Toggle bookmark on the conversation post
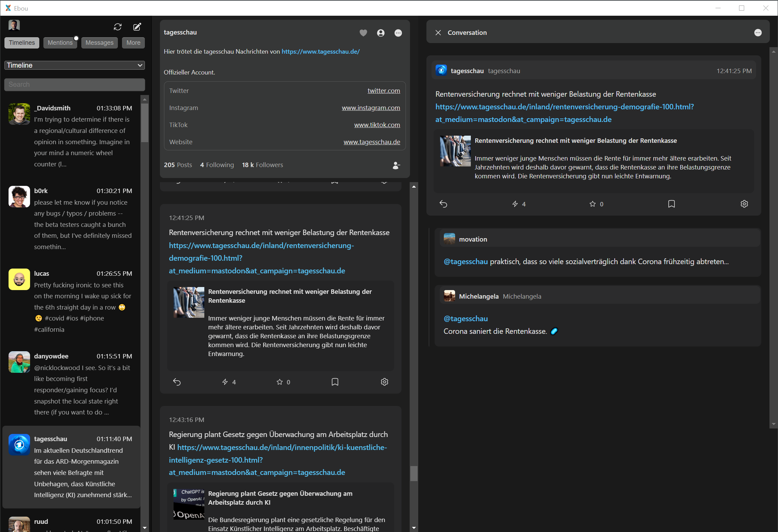 [671, 204]
